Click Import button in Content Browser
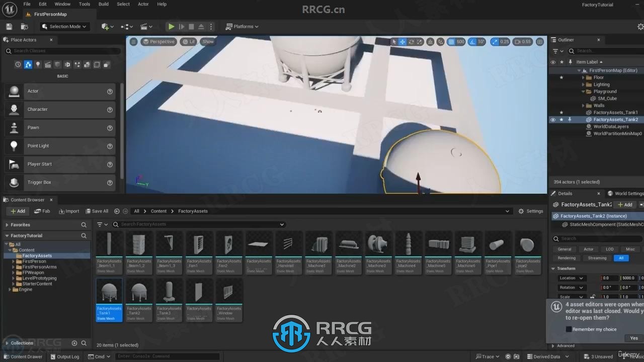 pos(69,211)
